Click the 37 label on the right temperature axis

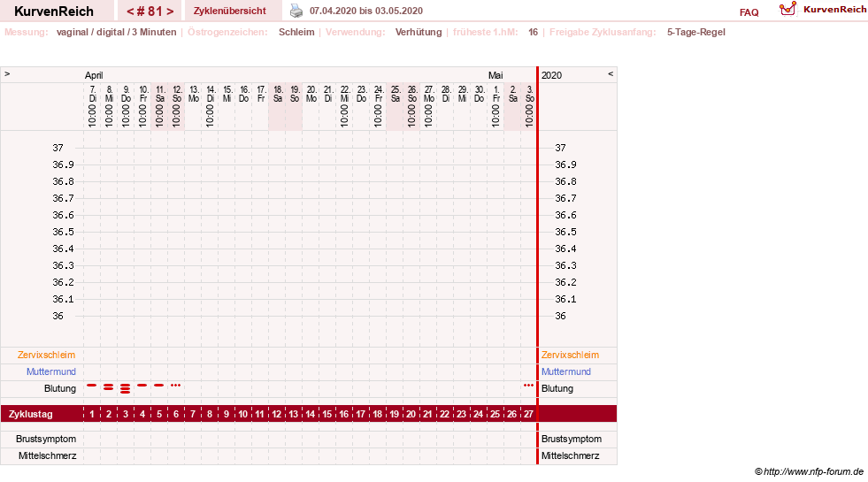pyautogui.click(x=560, y=148)
